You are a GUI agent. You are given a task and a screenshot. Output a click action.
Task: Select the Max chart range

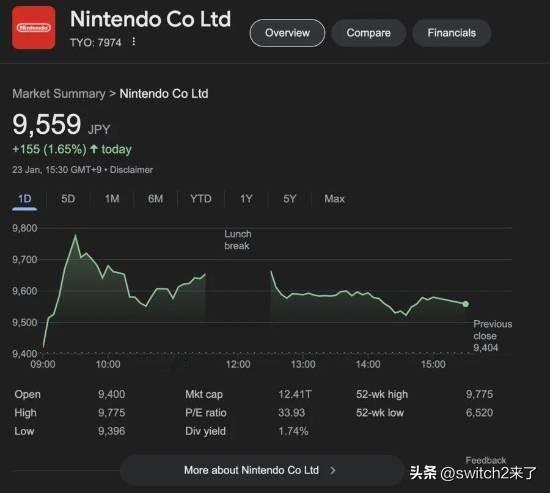(x=334, y=199)
